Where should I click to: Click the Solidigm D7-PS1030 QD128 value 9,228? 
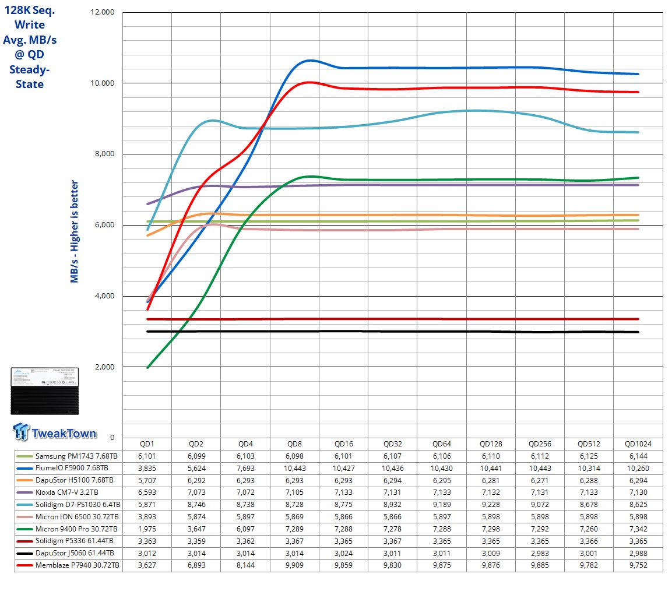pos(491,505)
